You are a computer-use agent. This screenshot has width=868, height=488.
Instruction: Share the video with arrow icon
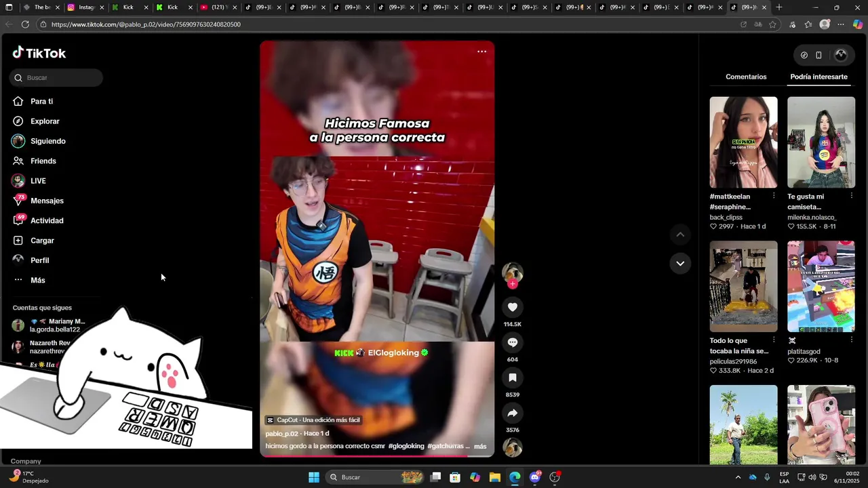[x=513, y=413]
